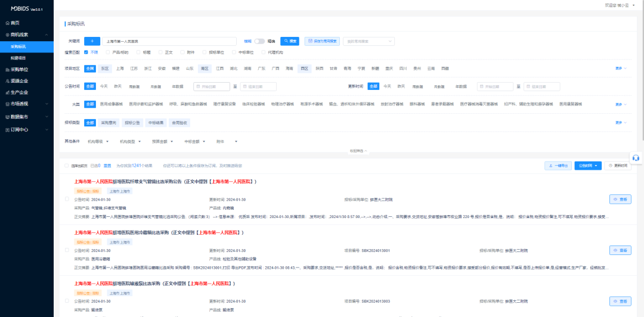Screen dimensions: 644x317
Task: Open the 机构等级 filter dropdown
Action: 98,141
